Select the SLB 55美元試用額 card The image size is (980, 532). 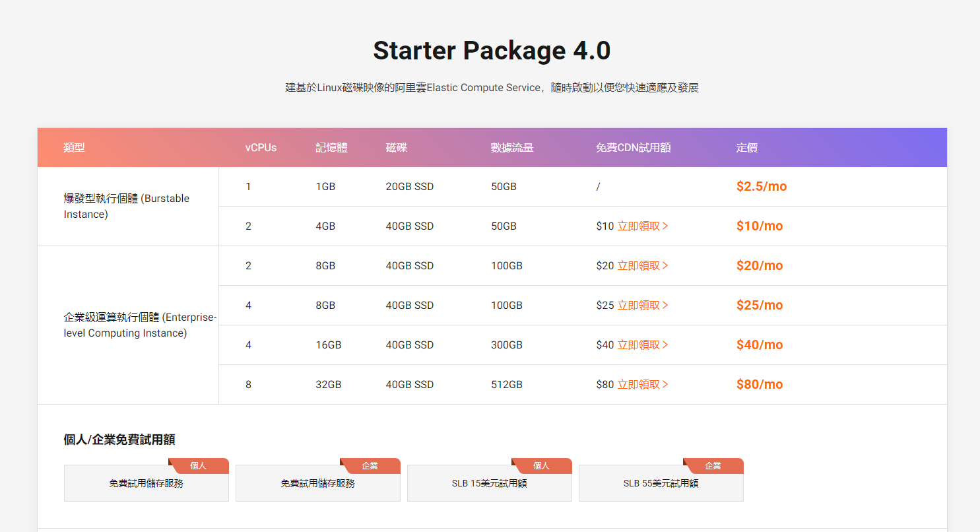coord(661,483)
